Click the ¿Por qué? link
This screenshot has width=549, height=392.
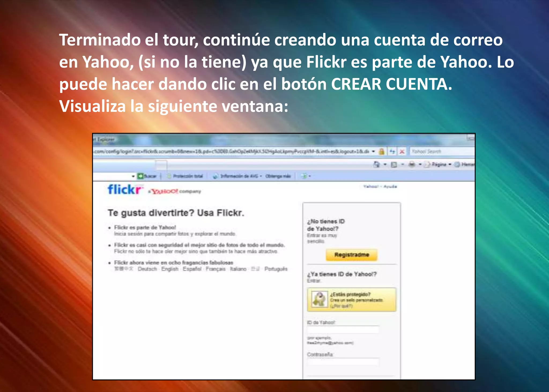click(341, 306)
